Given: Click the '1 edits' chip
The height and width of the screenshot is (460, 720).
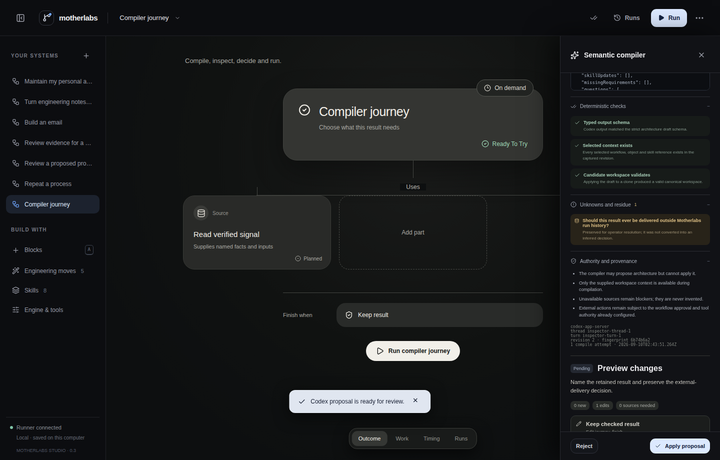Looking at the screenshot, I should click(x=602, y=405).
